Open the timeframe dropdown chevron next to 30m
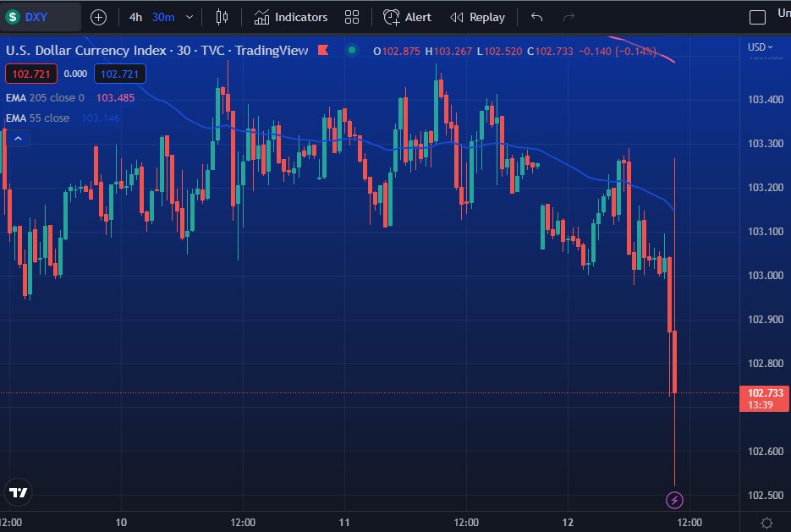The height and width of the screenshot is (532, 791). tap(188, 17)
